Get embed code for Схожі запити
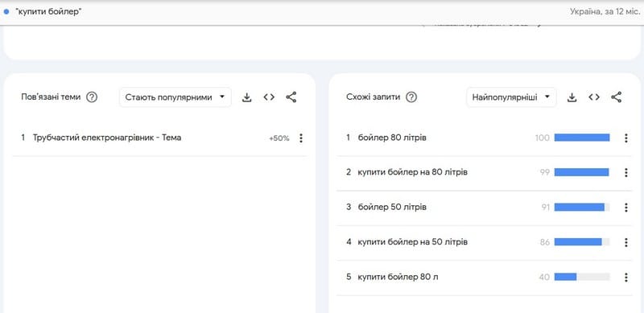Screen dimensions: 644x313 594,97
